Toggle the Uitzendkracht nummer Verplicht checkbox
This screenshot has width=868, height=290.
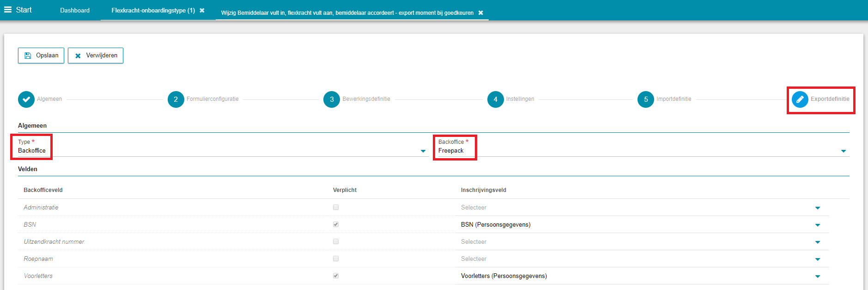click(x=336, y=241)
